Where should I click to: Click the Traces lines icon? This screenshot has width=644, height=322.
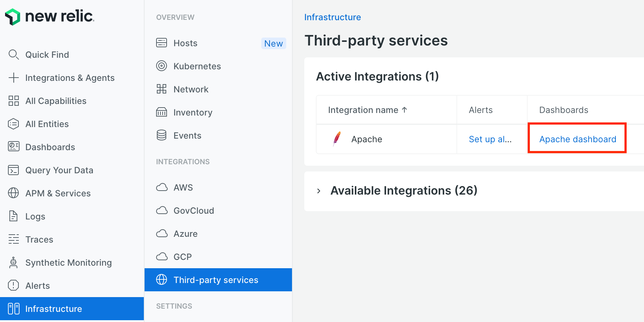coord(13,239)
